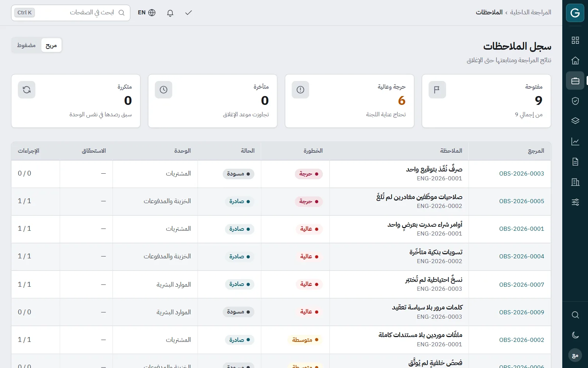Open the shield check icon in sidebar
This screenshot has height=368, width=588.
[575, 101]
